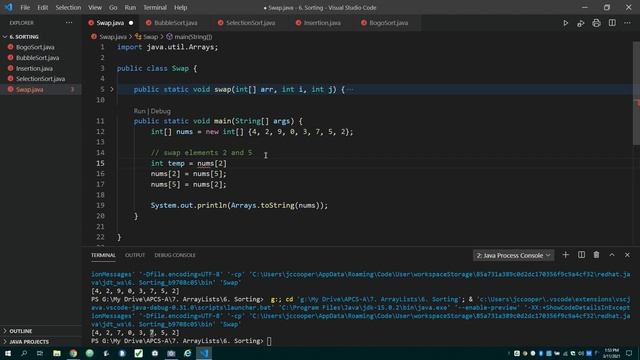
Task: Open the Help menu
Action: point(180,7)
